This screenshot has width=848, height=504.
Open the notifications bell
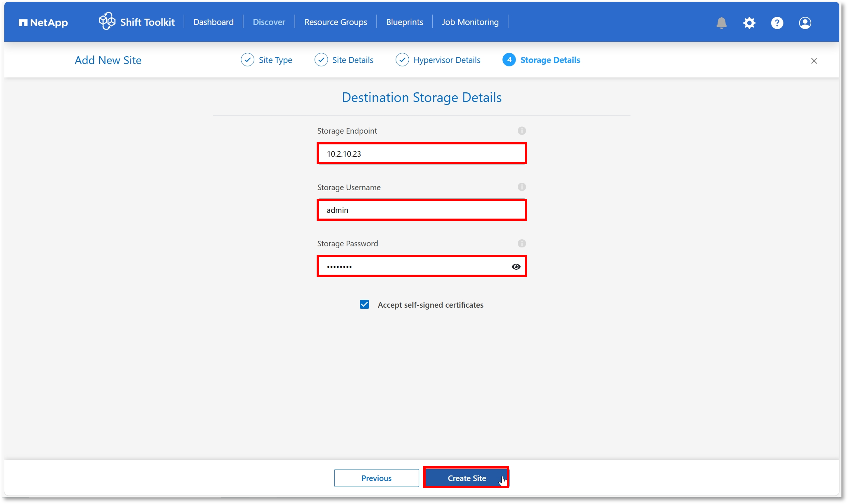click(x=721, y=23)
